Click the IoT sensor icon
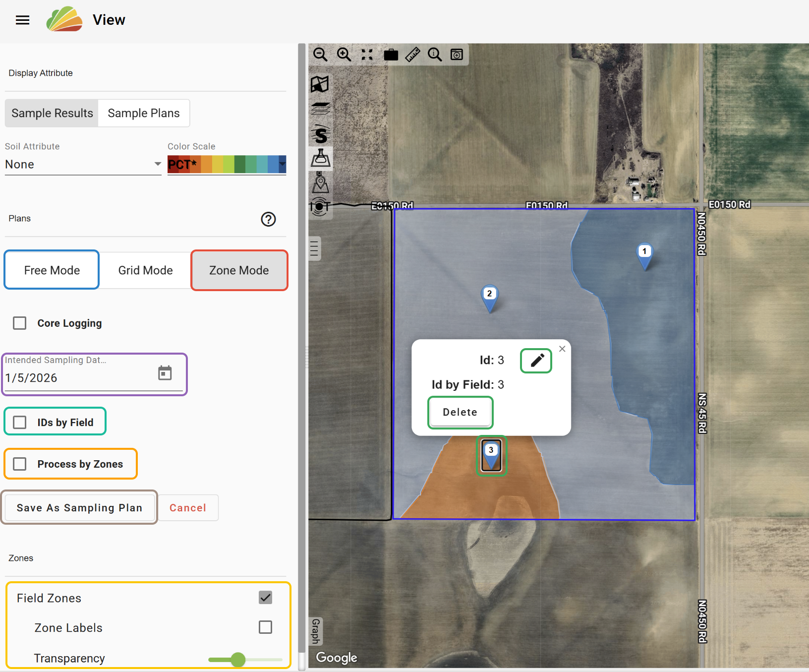The height and width of the screenshot is (672, 809). tap(320, 206)
